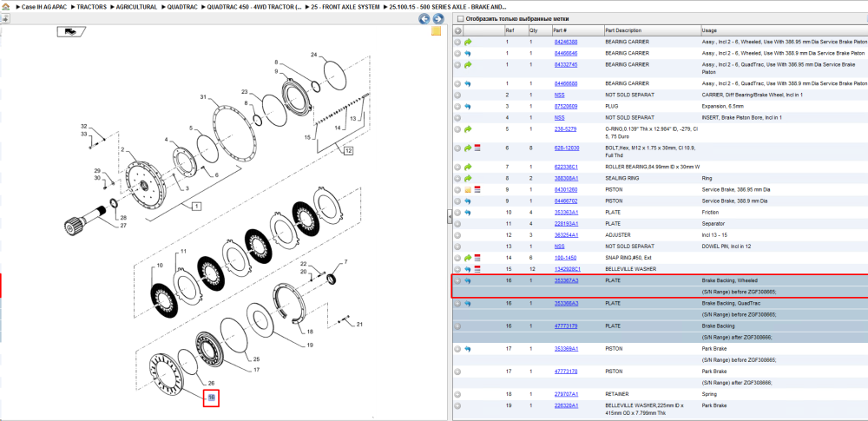Click the pin panel icon below the home icon
The width and height of the screenshot is (868, 421).
pyautogui.click(x=5, y=18)
